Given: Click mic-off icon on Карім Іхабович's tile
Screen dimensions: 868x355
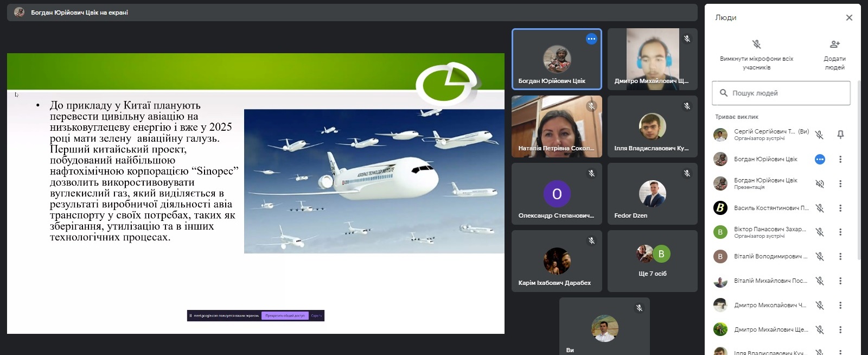Looking at the screenshot, I should (591, 241).
